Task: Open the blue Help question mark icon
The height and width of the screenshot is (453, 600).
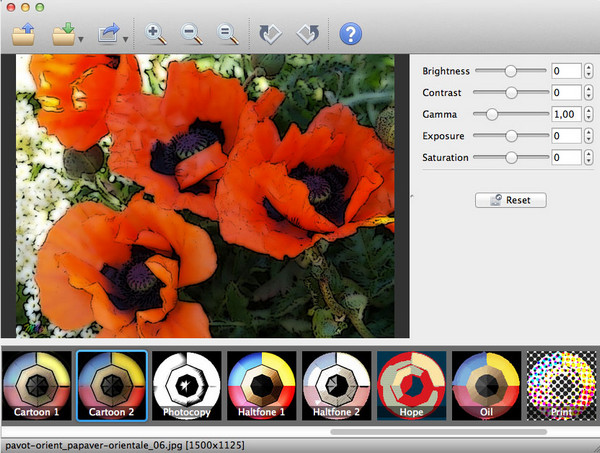Action: click(x=350, y=35)
